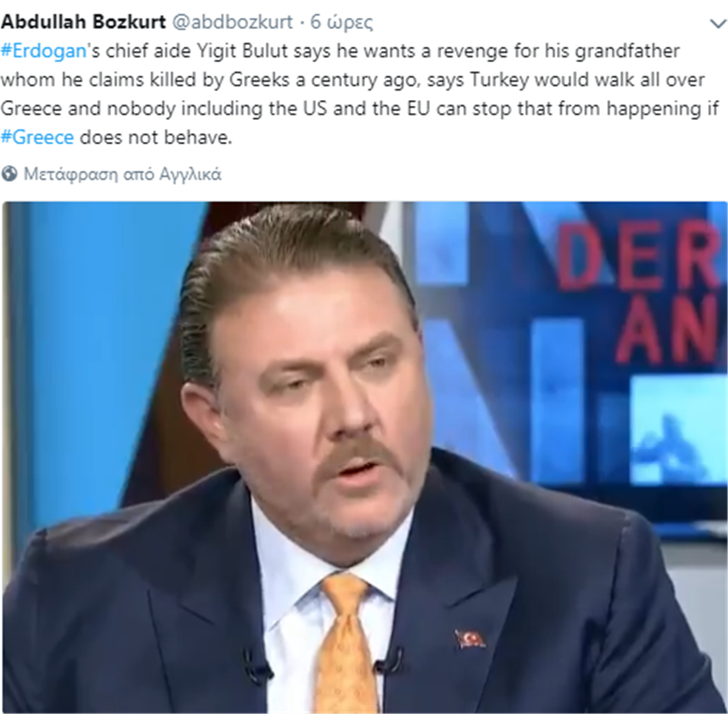Open the #Greece hashtag
This screenshot has width=728, height=714.
click(37, 137)
